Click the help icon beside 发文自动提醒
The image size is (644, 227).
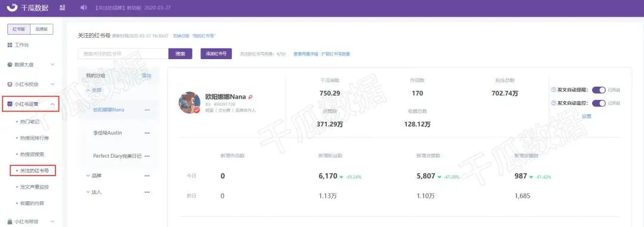[553, 90]
